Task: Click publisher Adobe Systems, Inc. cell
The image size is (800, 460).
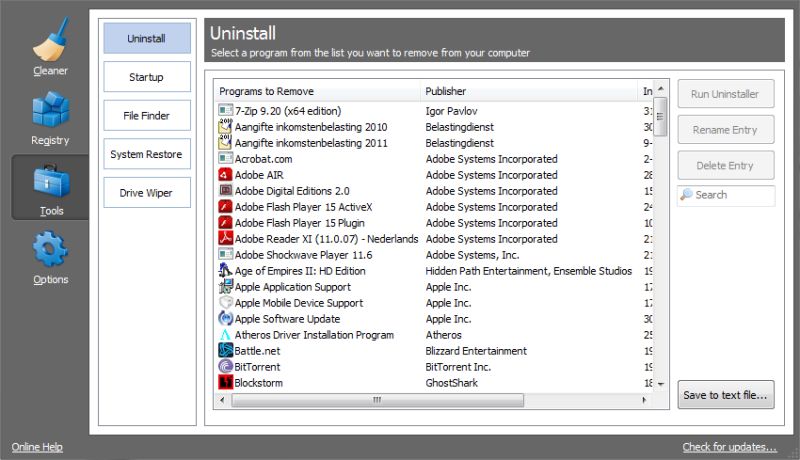Action: (x=472, y=255)
